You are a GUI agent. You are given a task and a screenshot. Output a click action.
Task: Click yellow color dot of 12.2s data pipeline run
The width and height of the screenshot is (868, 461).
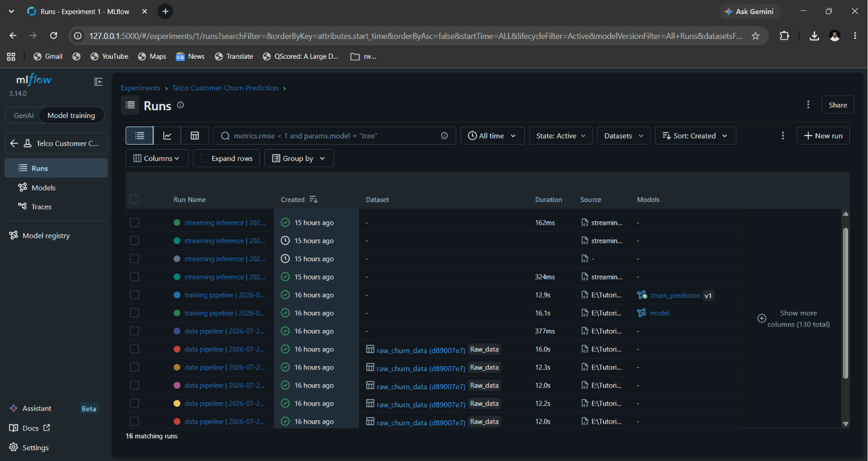177,403
